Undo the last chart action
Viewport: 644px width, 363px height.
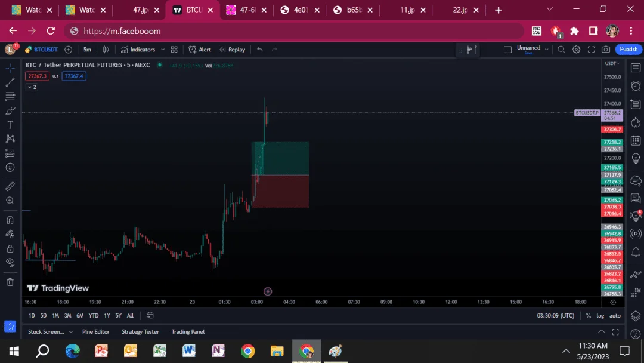click(259, 50)
